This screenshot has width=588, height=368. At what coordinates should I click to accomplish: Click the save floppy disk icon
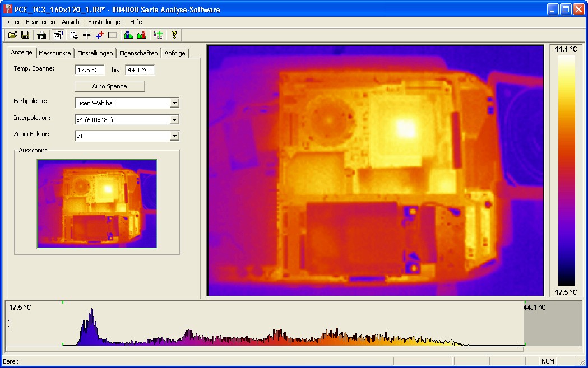[x=25, y=35]
